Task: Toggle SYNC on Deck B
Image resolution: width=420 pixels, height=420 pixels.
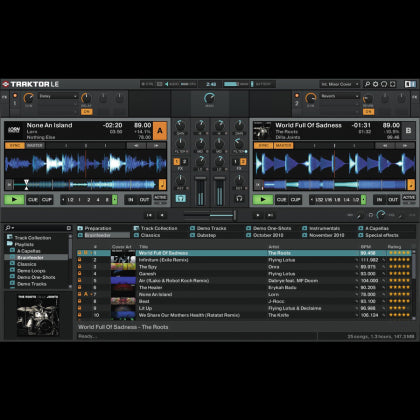Action: pos(263,146)
